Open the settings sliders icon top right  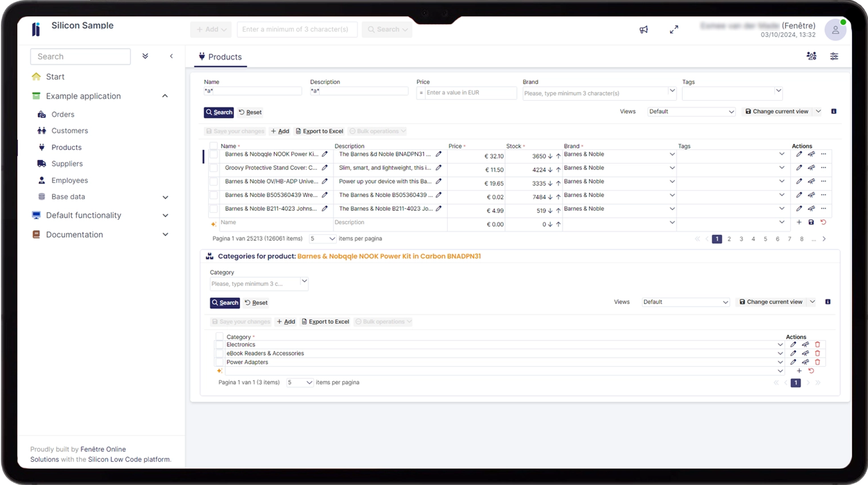[x=834, y=56]
